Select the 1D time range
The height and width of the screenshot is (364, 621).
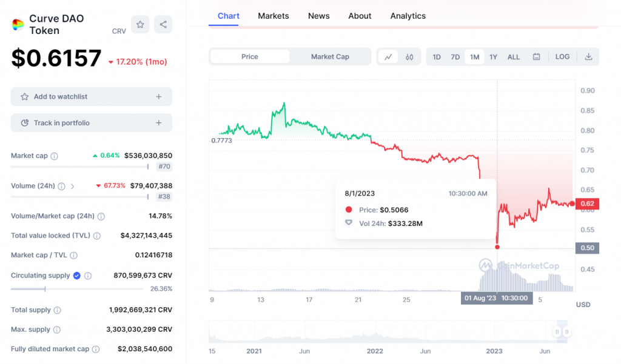(x=437, y=57)
